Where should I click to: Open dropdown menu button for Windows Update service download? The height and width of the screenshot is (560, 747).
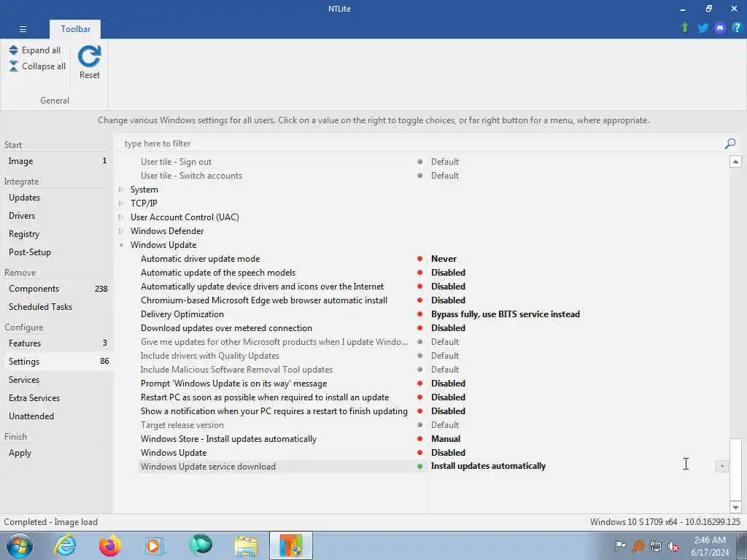(x=721, y=466)
